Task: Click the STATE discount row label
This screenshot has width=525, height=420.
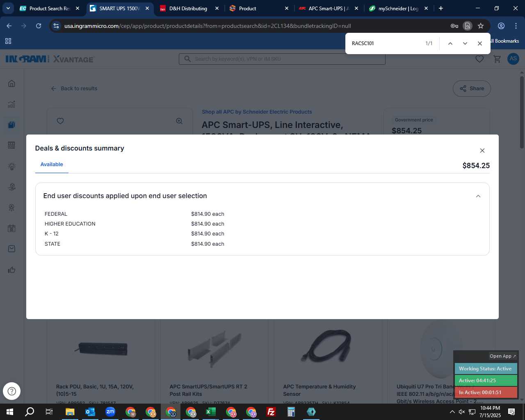Action: coord(52,244)
